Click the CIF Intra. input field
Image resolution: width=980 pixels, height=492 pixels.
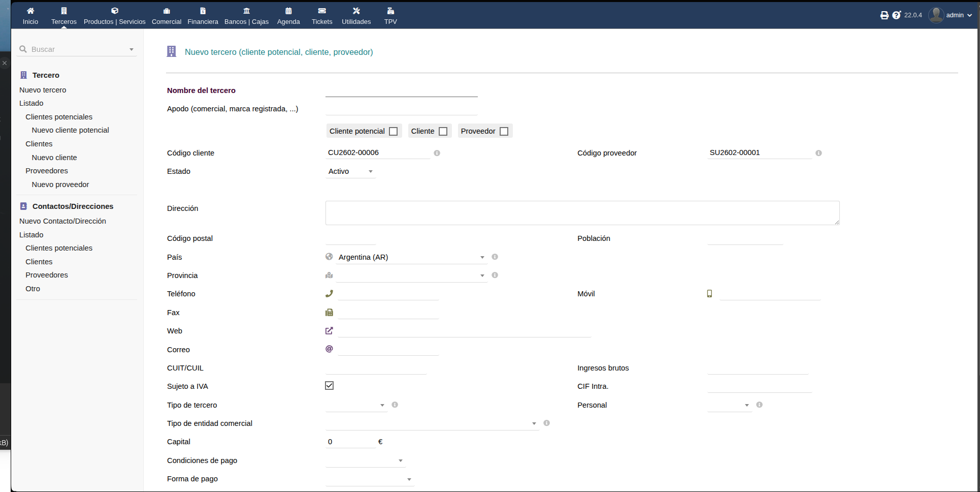coord(760,386)
